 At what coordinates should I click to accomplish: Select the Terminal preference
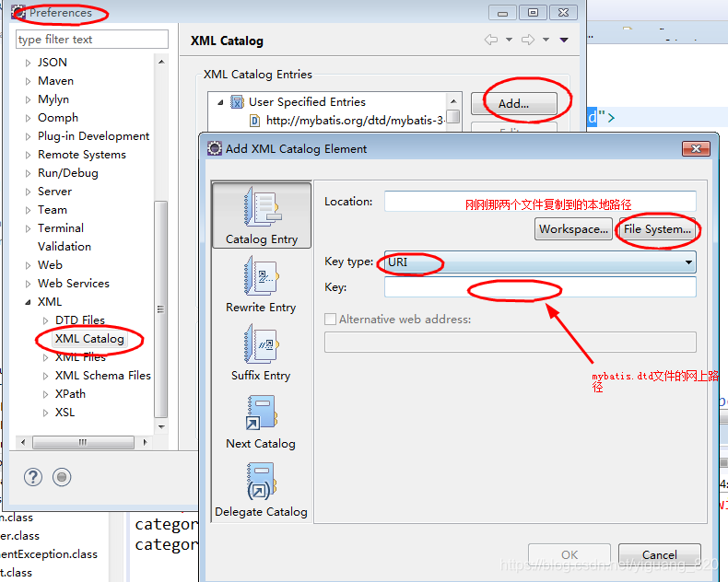click(x=61, y=228)
